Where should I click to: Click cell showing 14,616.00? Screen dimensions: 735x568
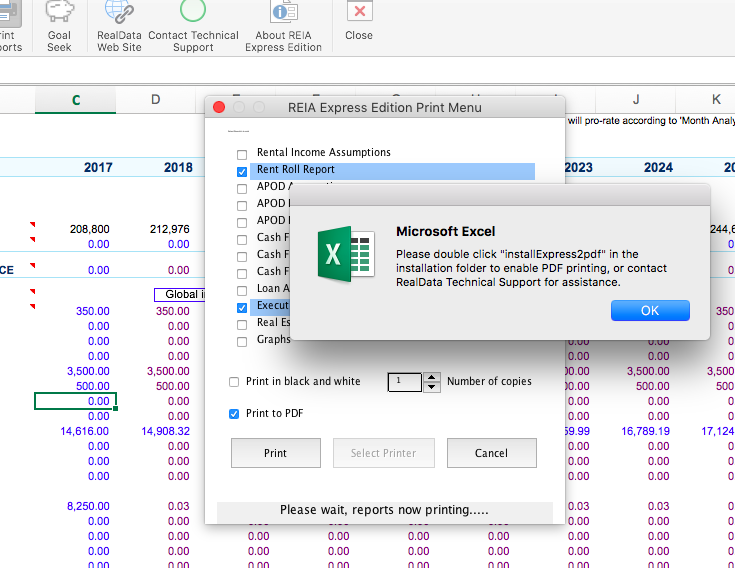pyautogui.click(x=84, y=431)
